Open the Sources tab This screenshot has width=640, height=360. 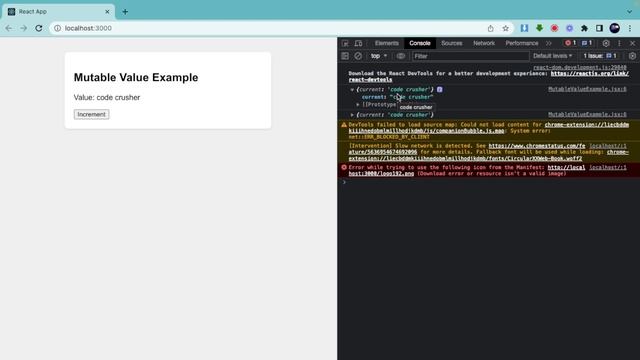pos(451,43)
